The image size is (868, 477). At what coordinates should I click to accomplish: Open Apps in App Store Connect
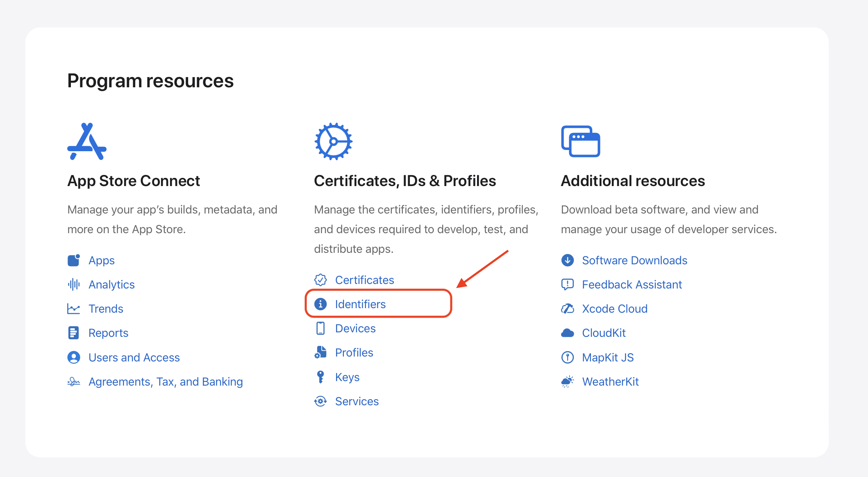point(101,260)
